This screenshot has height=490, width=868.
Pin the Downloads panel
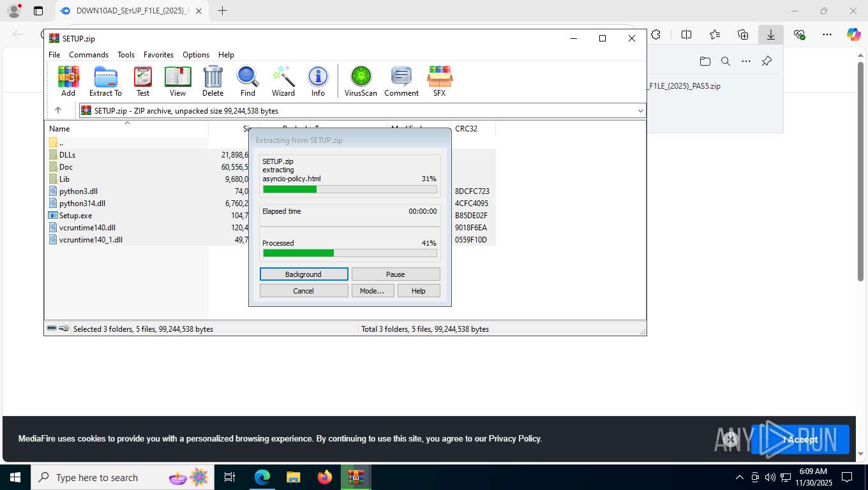(x=767, y=61)
